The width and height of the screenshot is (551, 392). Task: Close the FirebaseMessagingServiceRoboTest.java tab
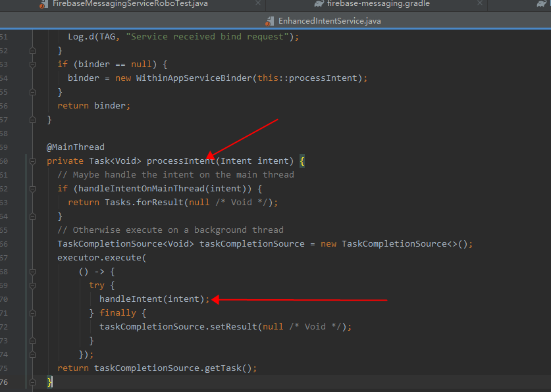click(258, 3)
